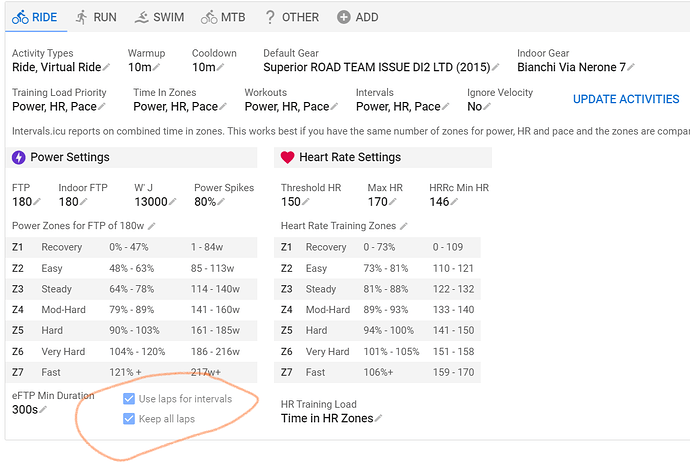Viewport: 690px width, 463px height.
Task: Toggle Use laps for intervals checkbox
Action: tap(129, 399)
